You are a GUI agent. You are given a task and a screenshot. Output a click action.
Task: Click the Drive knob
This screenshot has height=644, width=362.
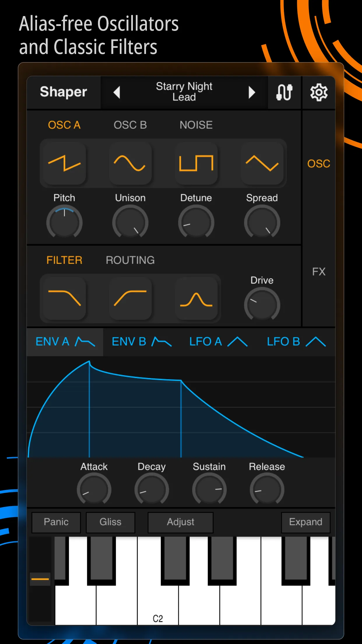pyautogui.click(x=262, y=304)
